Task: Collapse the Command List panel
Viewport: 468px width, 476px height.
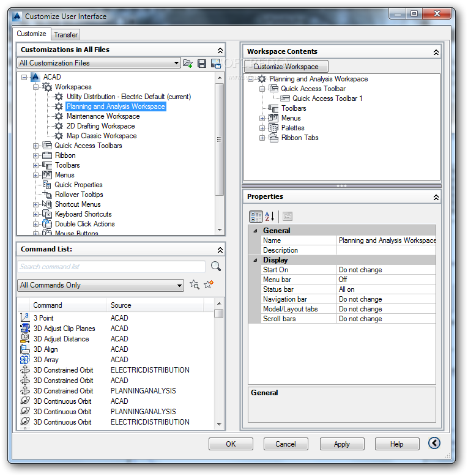Action: click(220, 250)
